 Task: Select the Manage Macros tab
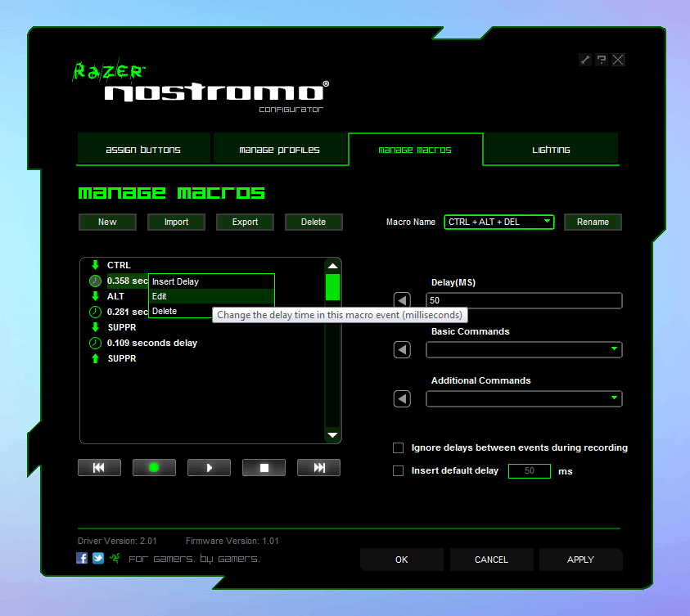pyautogui.click(x=416, y=150)
